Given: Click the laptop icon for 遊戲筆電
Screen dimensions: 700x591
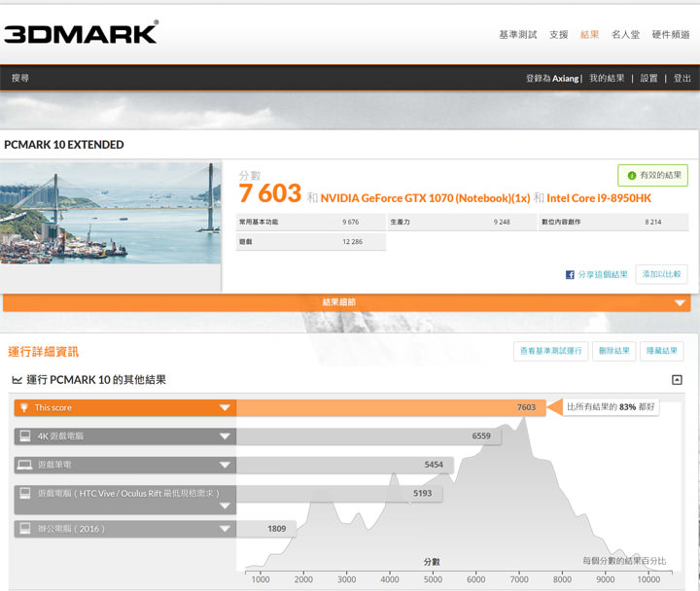Looking at the screenshot, I should pyautogui.click(x=23, y=465).
